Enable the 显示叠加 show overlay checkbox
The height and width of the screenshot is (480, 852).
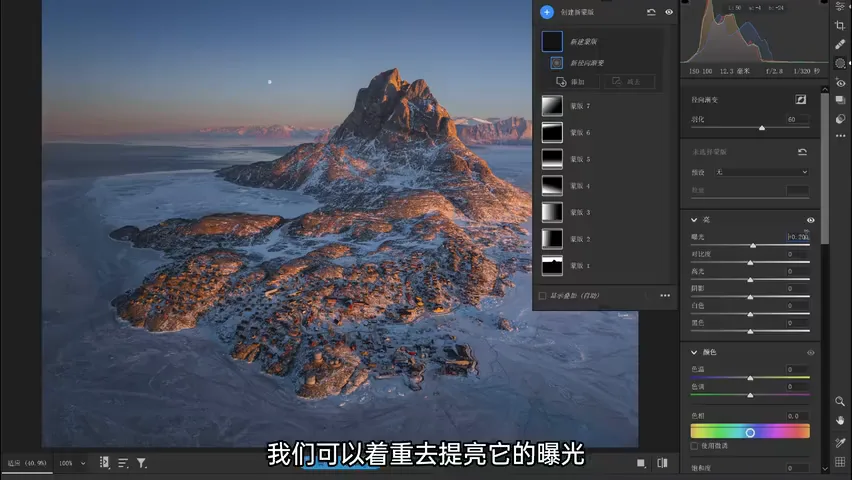click(x=542, y=296)
